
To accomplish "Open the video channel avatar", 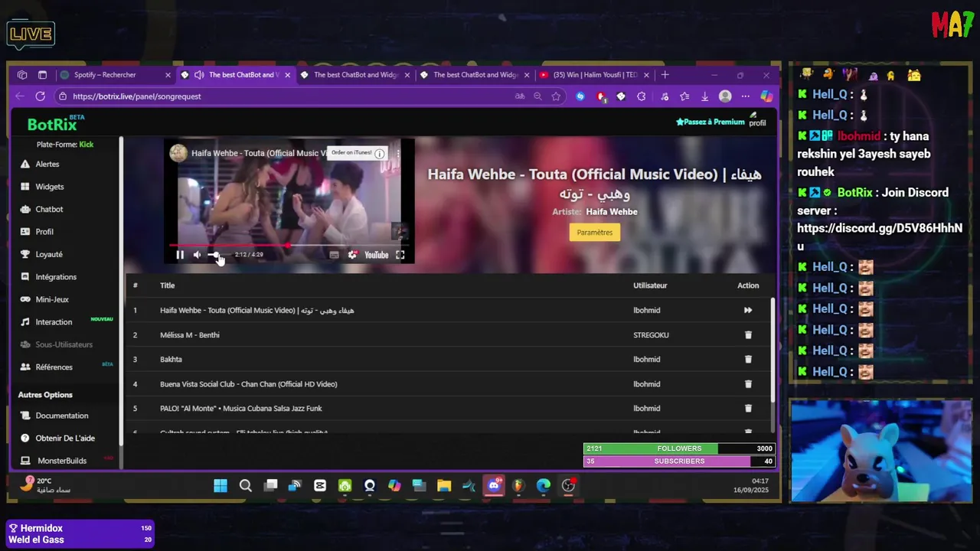I will pos(178,152).
